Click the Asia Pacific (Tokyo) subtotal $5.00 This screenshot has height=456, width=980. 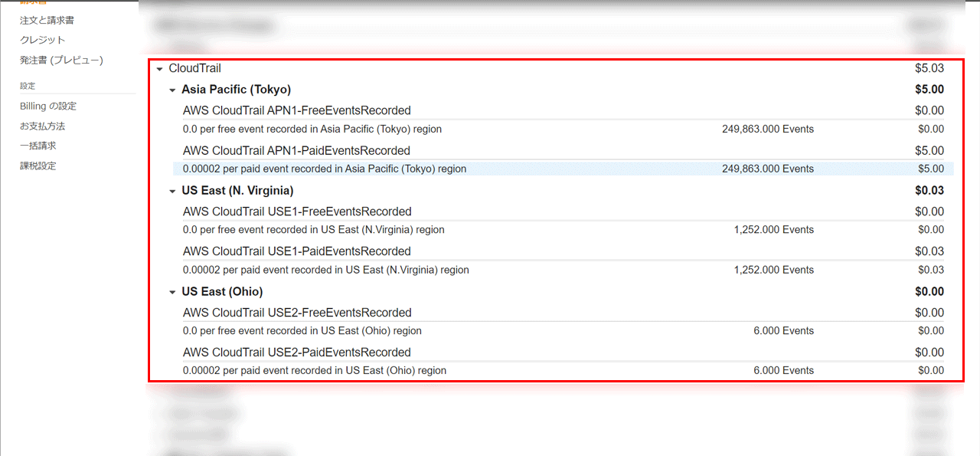coord(929,90)
